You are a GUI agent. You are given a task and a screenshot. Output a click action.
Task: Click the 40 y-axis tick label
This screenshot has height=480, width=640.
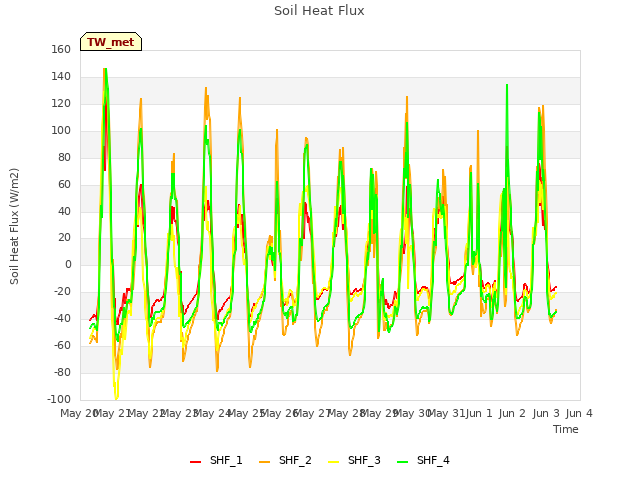pyautogui.click(x=64, y=211)
